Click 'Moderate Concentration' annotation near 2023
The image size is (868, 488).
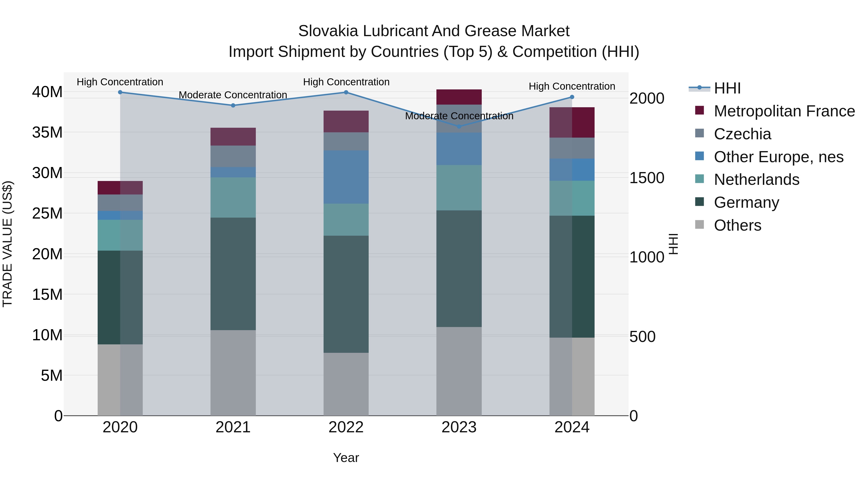point(459,116)
